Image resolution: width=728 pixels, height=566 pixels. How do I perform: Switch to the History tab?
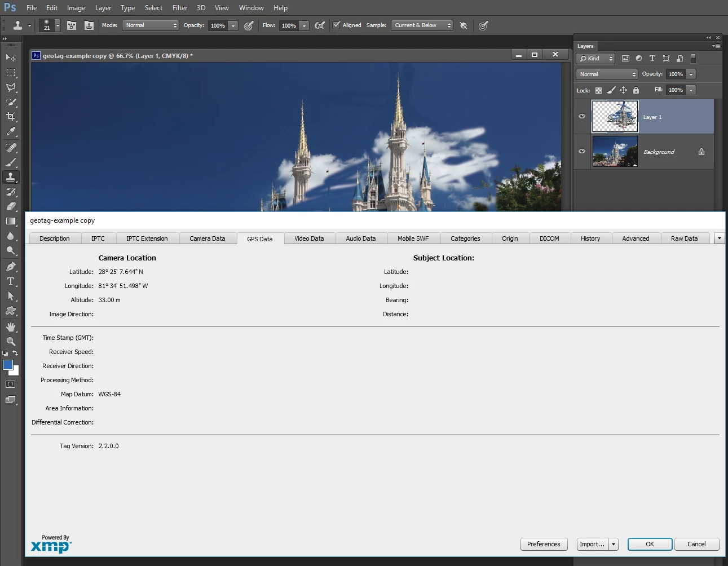[x=590, y=238]
